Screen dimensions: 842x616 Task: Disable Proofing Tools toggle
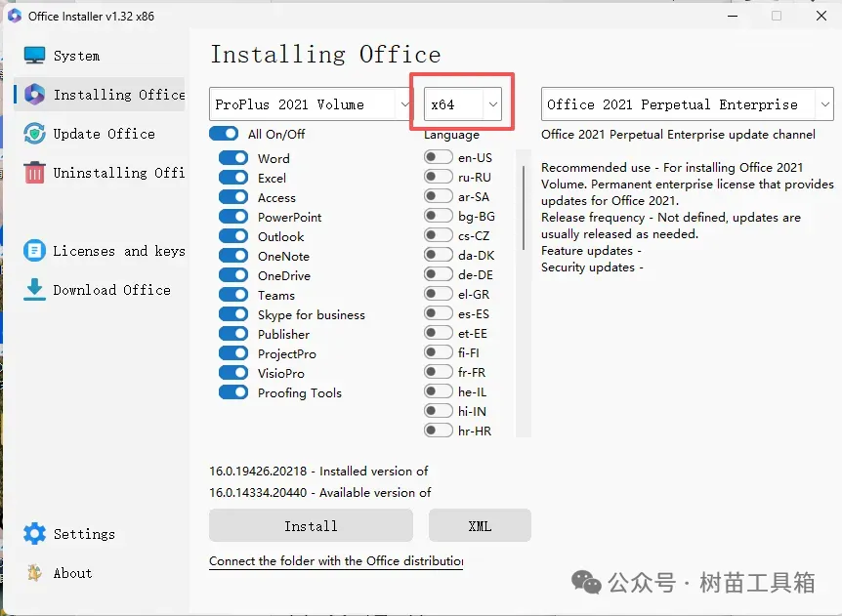pos(233,392)
